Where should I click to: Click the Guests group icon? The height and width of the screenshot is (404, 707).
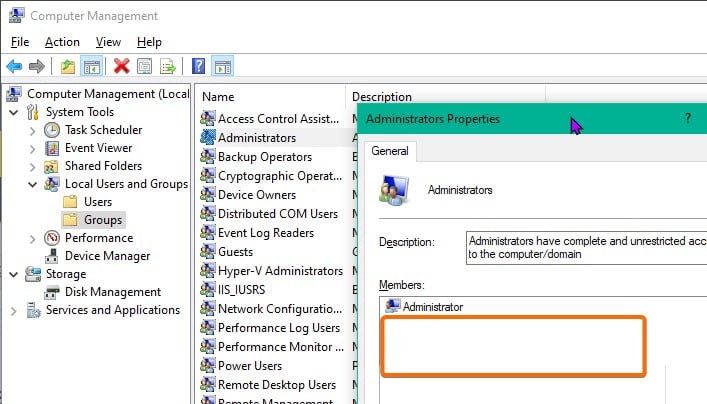tap(208, 252)
